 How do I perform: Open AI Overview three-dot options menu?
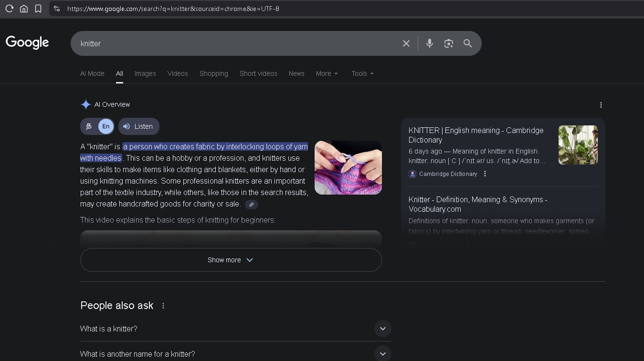[x=601, y=105]
